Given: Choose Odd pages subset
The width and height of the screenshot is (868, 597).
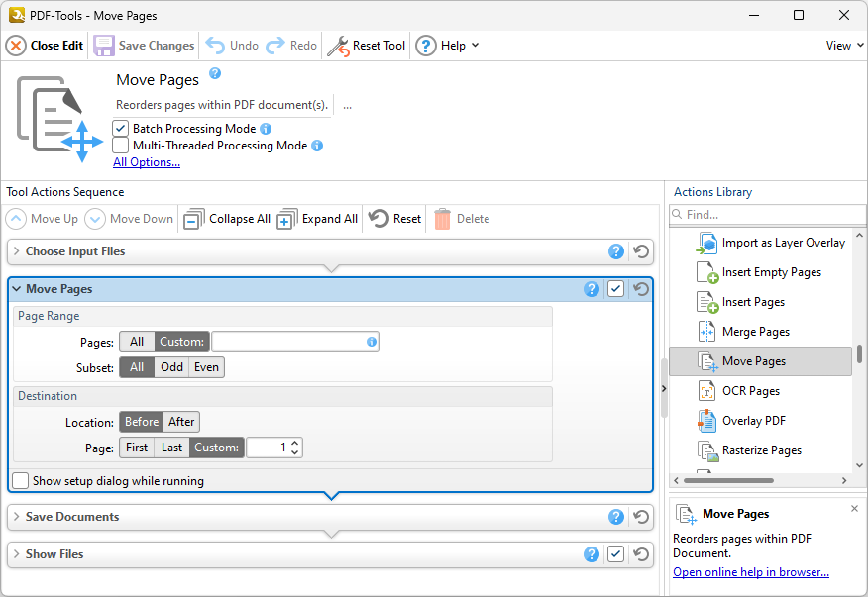Looking at the screenshot, I should pos(171,367).
